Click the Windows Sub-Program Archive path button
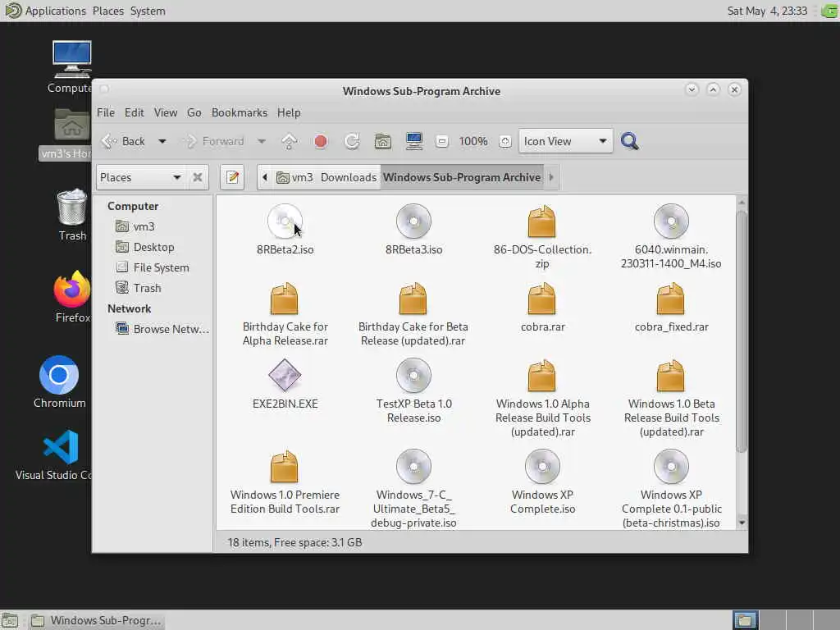The height and width of the screenshot is (630, 840). (x=462, y=177)
